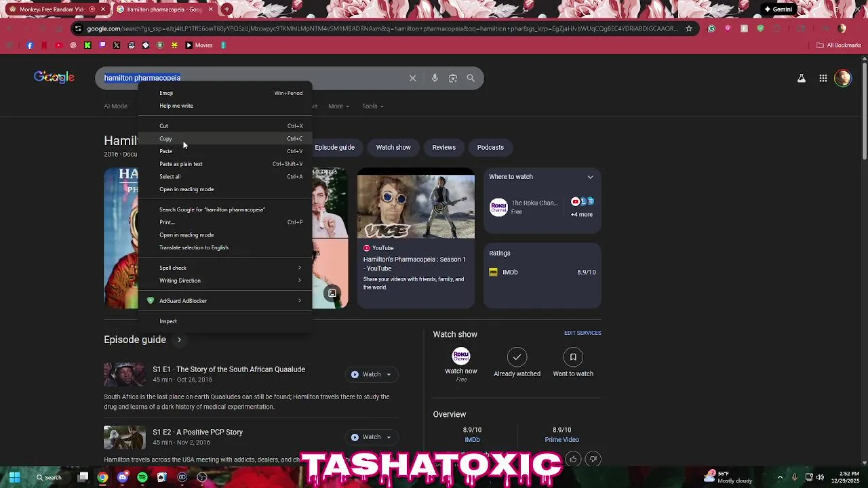Open Grammarly extension icon

711,28
